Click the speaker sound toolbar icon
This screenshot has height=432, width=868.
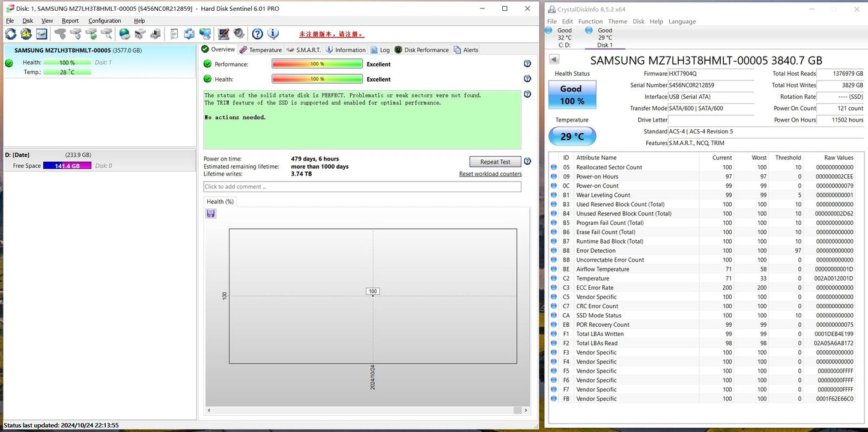pos(239,34)
